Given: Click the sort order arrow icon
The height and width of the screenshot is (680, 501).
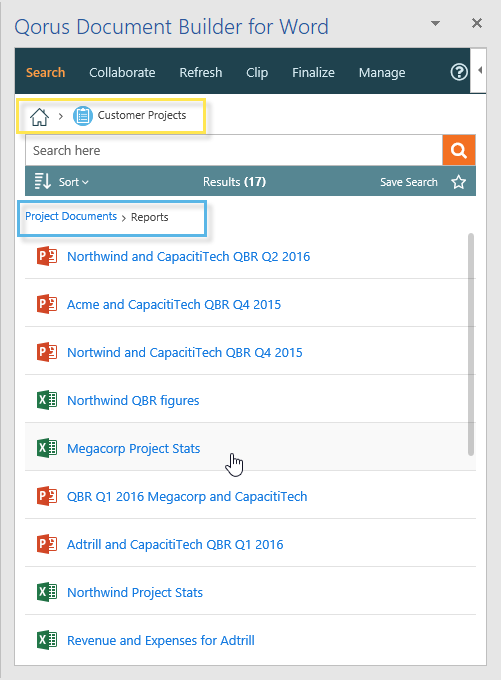Looking at the screenshot, I should pyautogui.click(x=43, y=181).
